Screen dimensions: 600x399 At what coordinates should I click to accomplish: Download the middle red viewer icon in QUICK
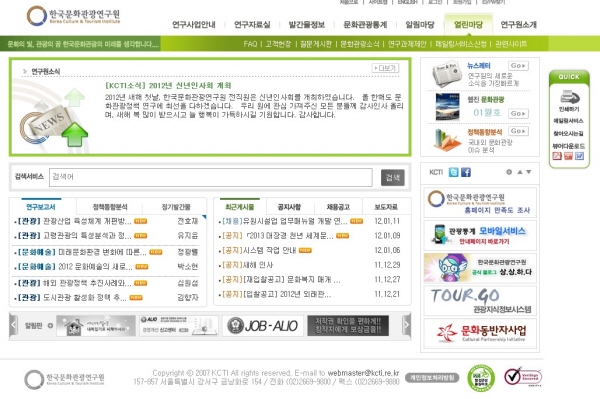(x=569, y=156)
